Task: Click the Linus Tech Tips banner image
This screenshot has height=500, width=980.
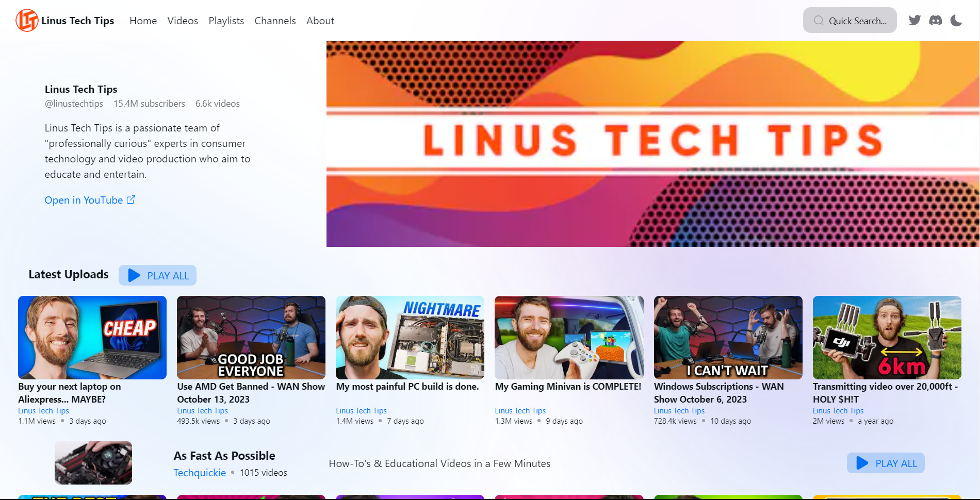Action: coord(652,144)
